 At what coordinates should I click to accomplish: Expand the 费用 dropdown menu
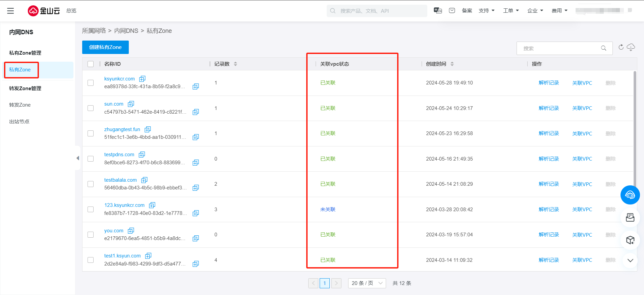pyautogui.click(x=559, y=11)
